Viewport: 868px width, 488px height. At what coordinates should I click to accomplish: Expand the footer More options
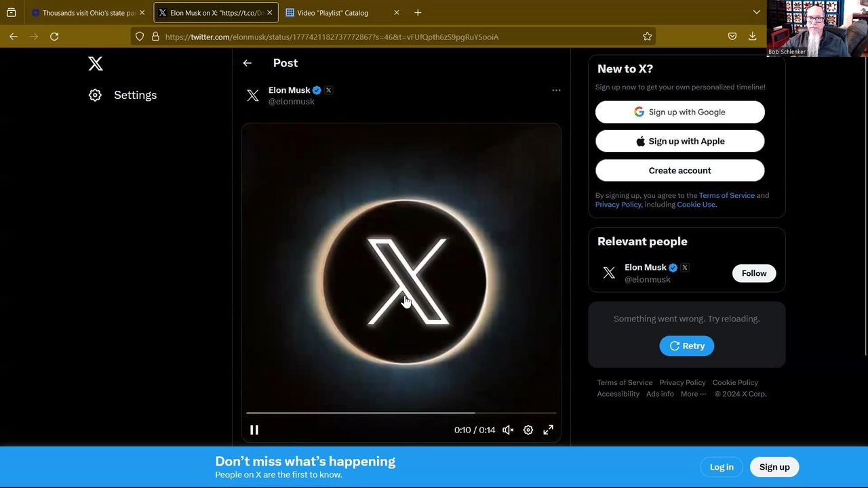693,394
